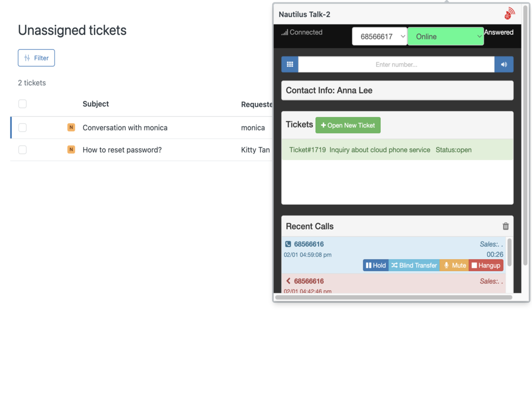The image size is (532, 399).
Task: Hang up the current call
Action: click(x=486, y=265)
